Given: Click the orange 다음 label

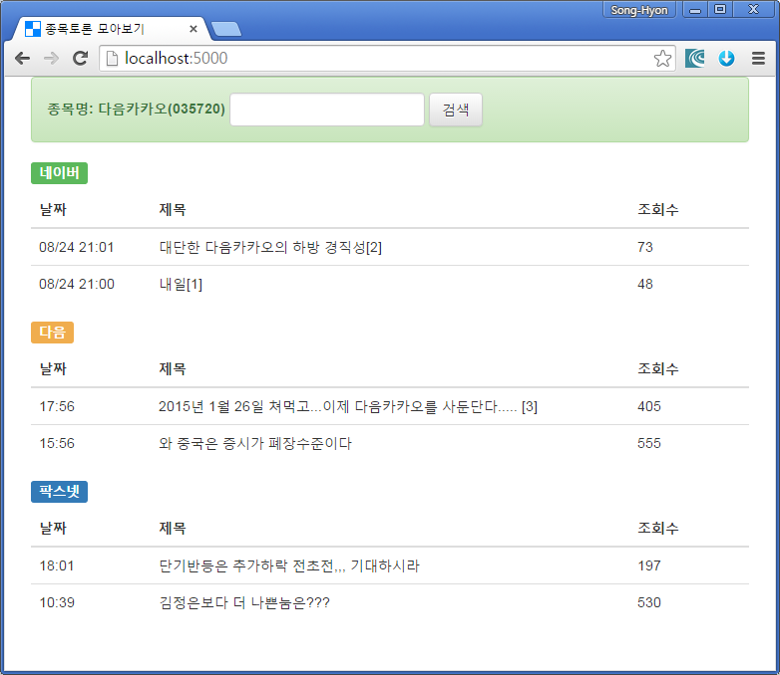Looking at the screenshot, I should click(x=52, y=332).
